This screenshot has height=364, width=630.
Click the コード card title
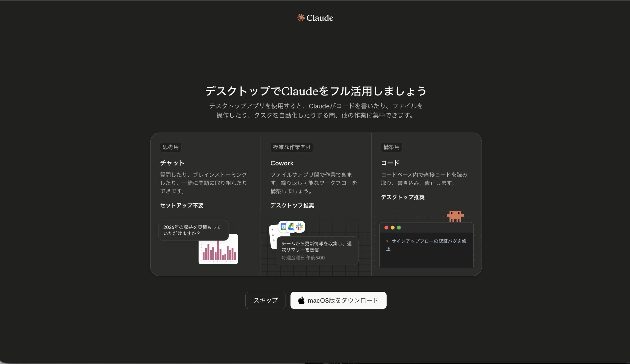(390, 163)
